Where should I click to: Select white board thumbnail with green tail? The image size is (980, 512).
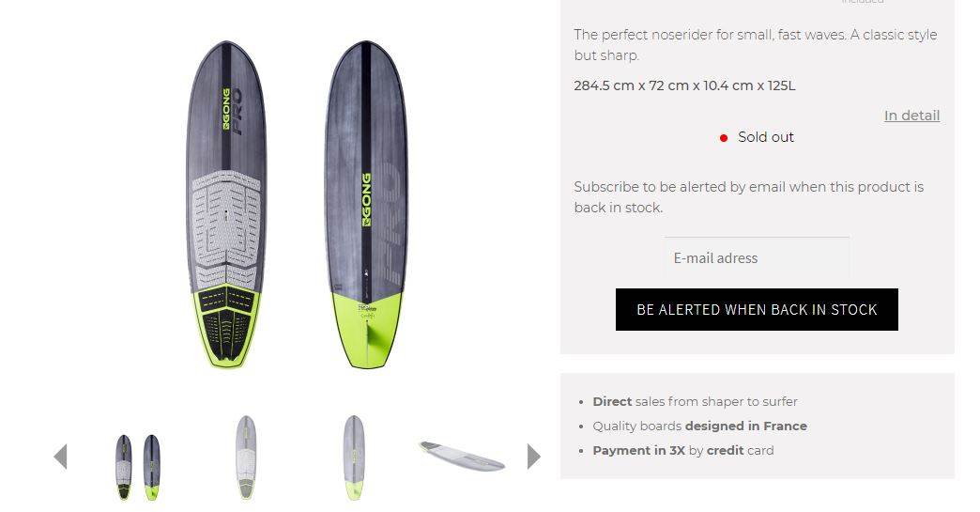coord(354,457)
